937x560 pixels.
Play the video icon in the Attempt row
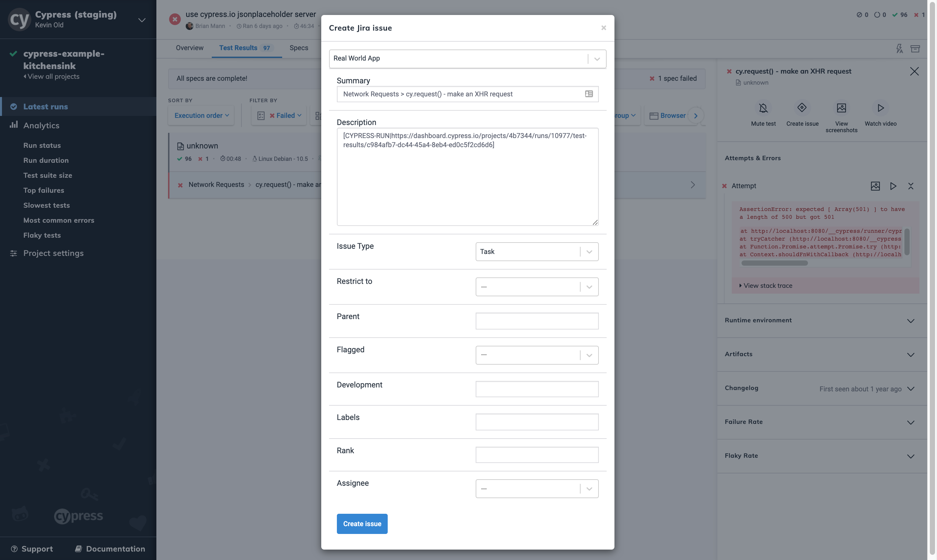point(893,186)
